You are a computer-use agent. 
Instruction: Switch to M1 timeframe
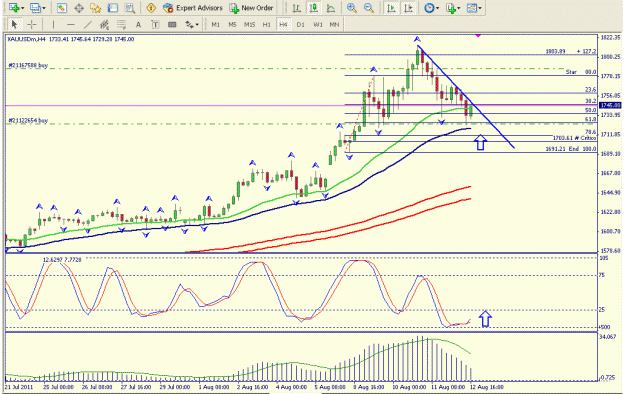click(x=216, y=25)
